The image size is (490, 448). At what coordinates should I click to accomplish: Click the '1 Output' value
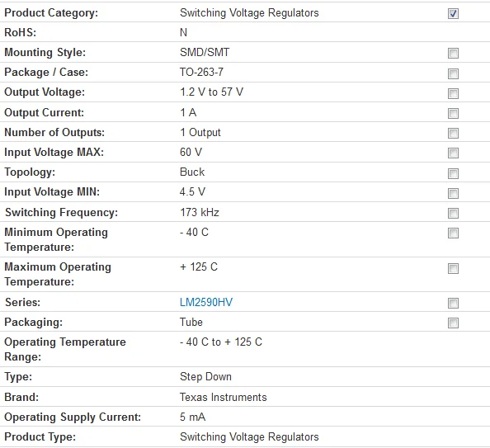200,133
